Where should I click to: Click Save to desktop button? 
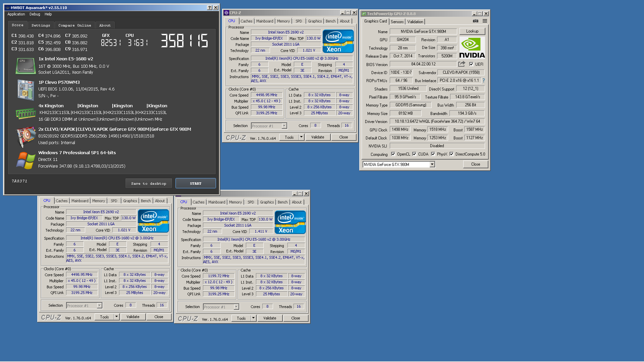[149, 183]
